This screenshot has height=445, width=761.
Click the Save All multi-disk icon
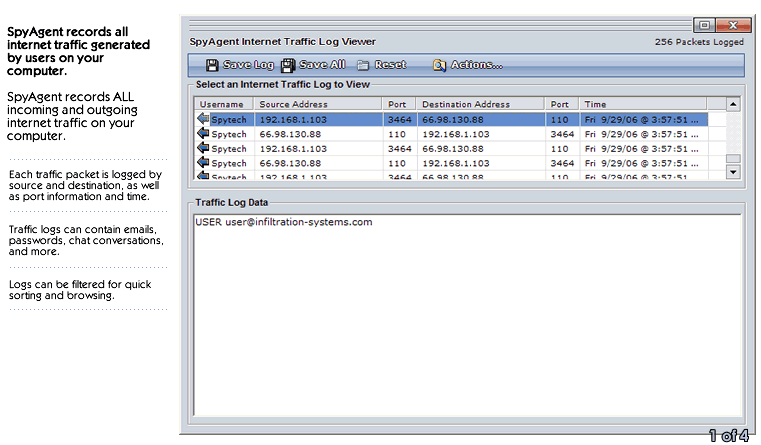tap(288, 65)
